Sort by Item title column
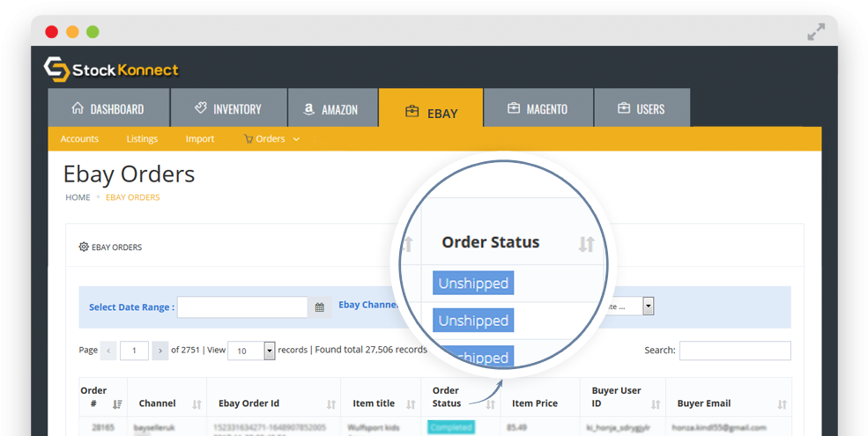868x436 pixels. 411,404
